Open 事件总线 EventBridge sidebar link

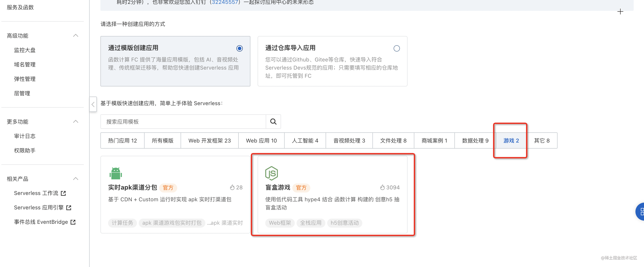coord(41,222)
